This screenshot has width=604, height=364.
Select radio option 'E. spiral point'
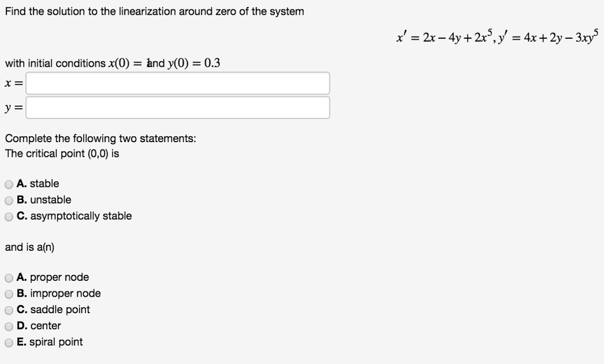coord(9,342)
